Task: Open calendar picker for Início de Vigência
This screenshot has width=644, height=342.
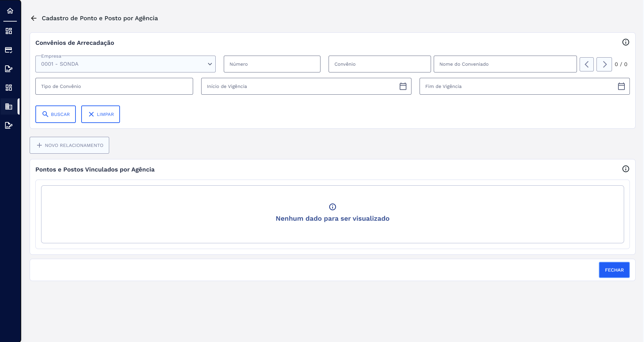Action: (x=403, y=86)
